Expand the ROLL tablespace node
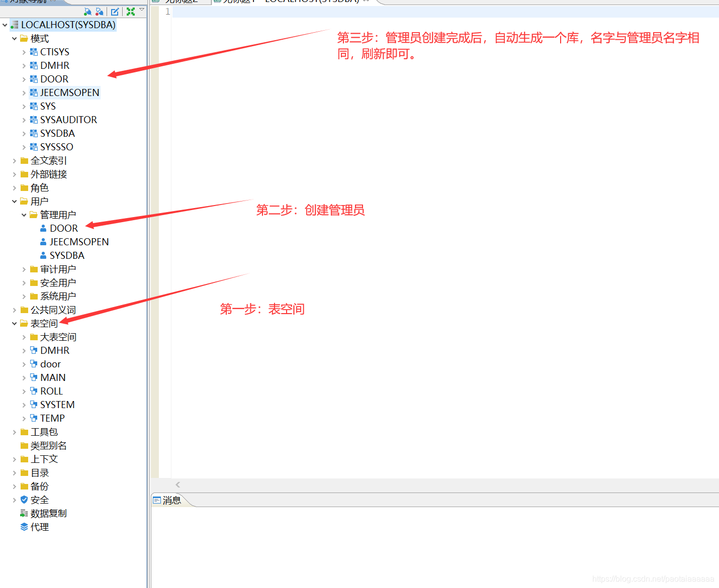Viewport: 719px width, 588px height. tap(24, 391)
